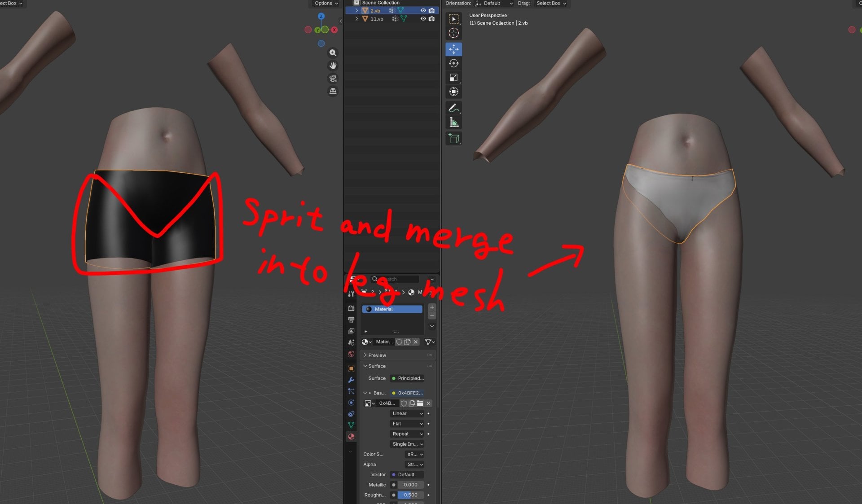Select 11.vb in the outliner
This screenshot has width=862, height=504.
[377, 19]
